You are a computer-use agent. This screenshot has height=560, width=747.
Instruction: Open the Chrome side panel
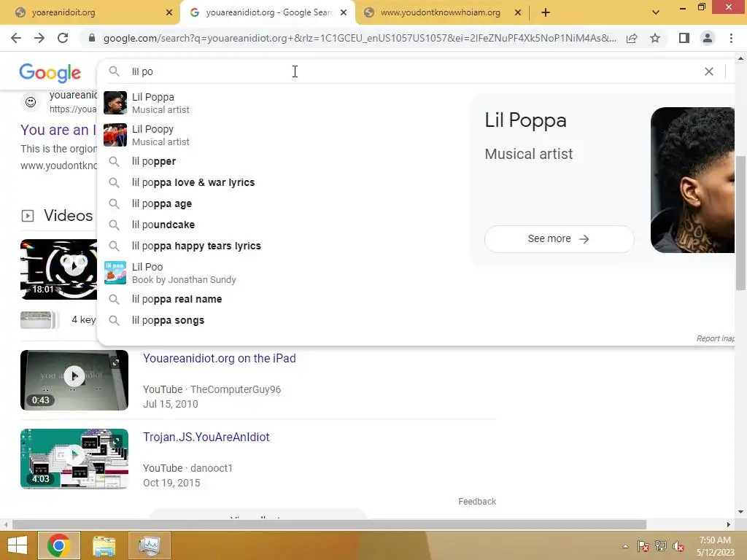[x=684, y=38]
